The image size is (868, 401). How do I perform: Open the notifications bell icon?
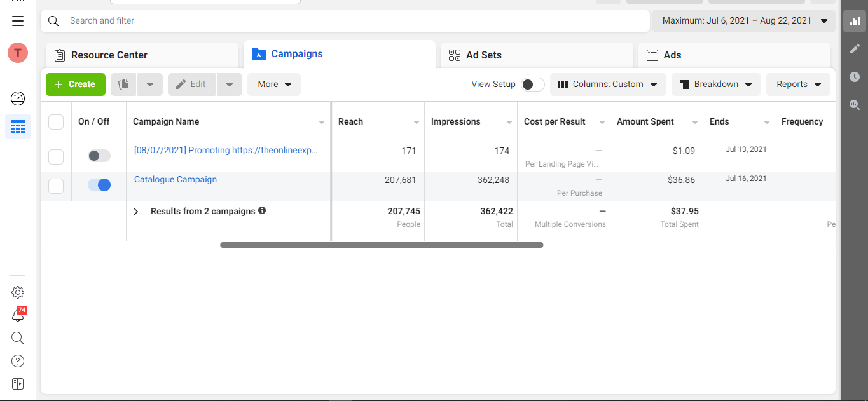tap(18, 315)
